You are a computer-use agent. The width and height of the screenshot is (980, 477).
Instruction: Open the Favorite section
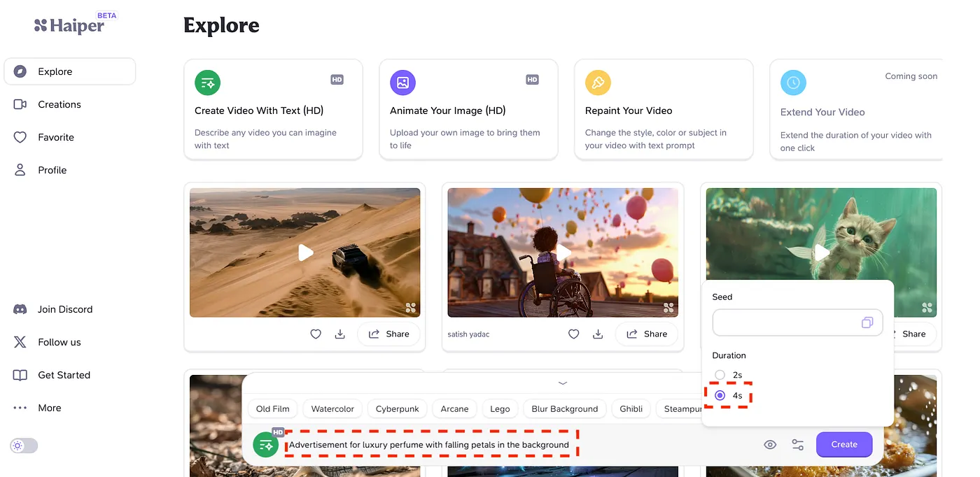click(43, 137)
